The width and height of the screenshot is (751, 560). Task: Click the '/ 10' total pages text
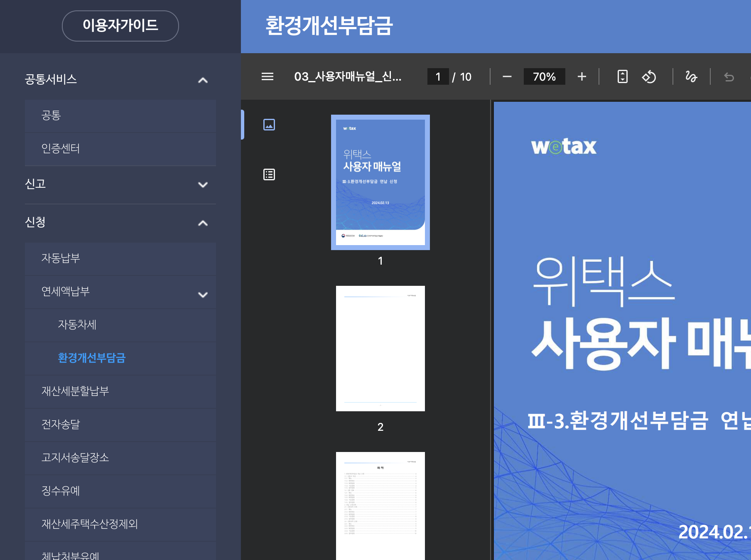click(x=462, y=77)
